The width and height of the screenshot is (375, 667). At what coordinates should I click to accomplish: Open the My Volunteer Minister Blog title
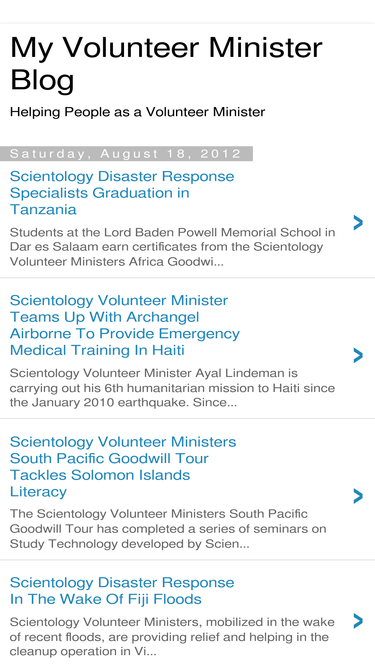(166, 63)
